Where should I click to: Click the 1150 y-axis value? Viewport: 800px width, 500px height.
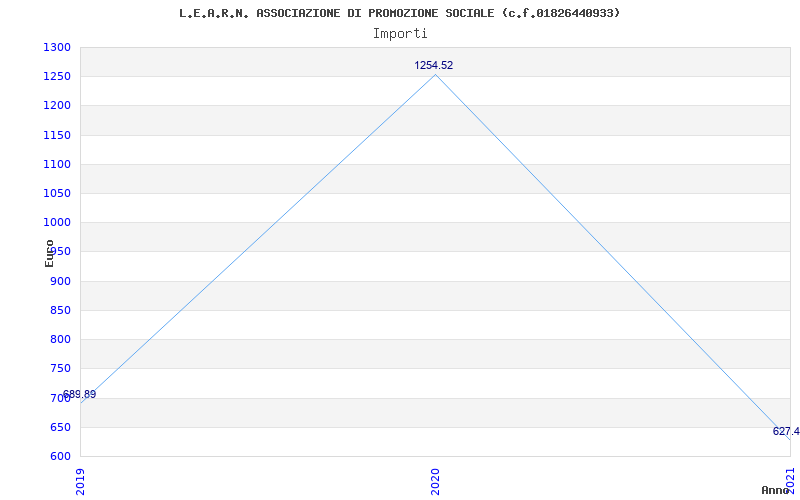click(x=57, y=135)
